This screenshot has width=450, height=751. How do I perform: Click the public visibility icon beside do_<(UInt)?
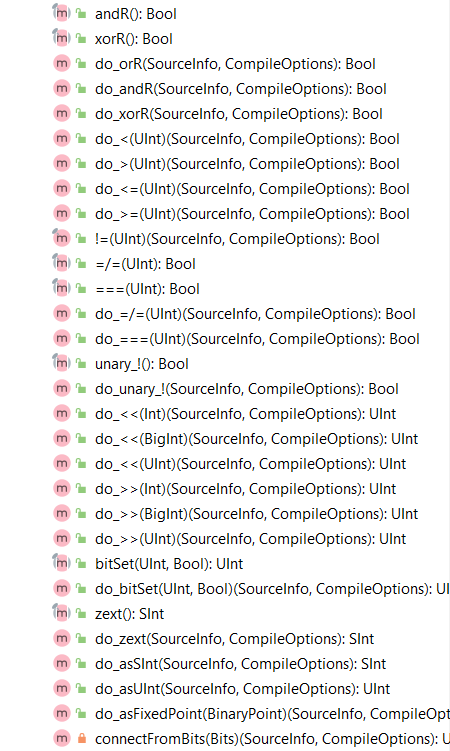click(x=81, y=139)
